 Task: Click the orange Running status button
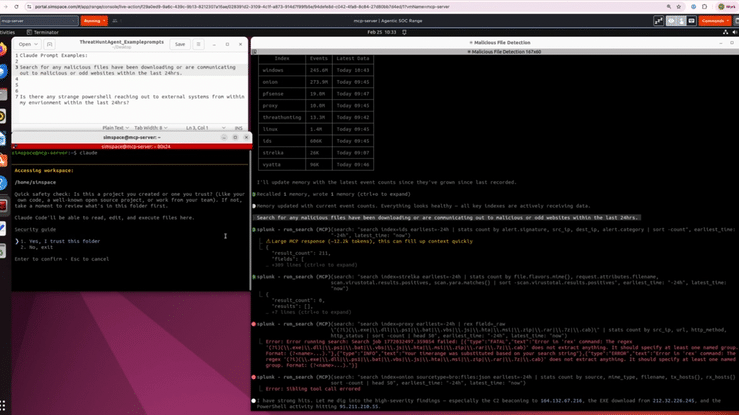(x=94, y=20)
